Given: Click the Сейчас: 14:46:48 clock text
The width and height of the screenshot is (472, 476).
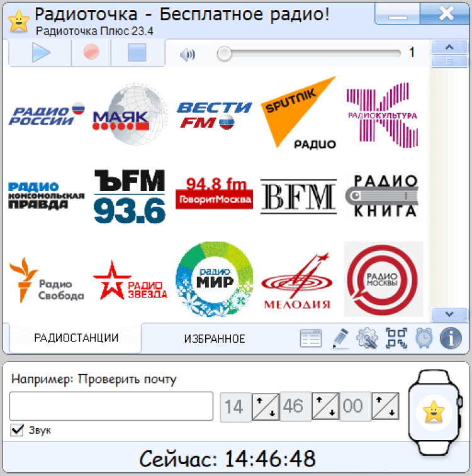Looking at the screenshot, I should point(227,458).
